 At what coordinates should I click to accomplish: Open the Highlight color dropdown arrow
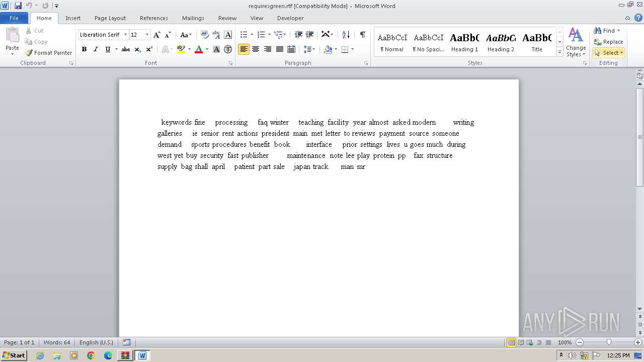coord(189,49)
